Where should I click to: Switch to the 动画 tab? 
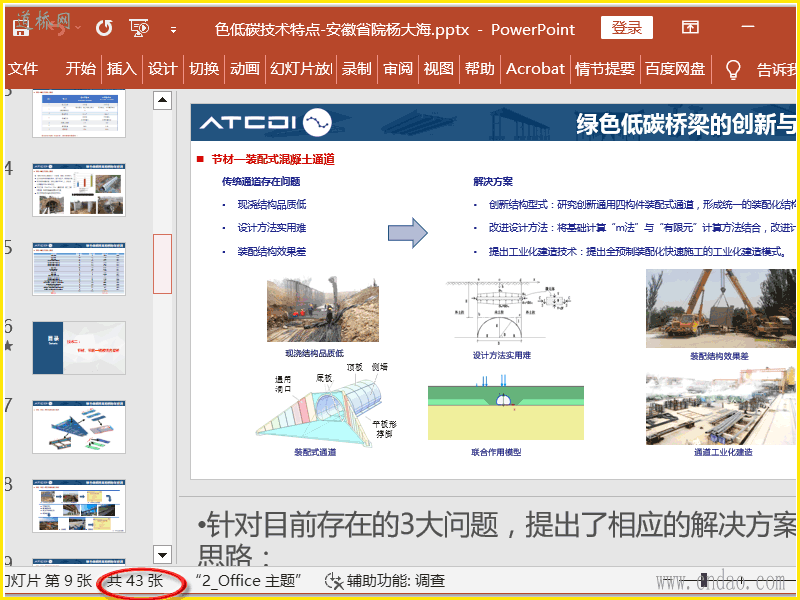[245, 69]
